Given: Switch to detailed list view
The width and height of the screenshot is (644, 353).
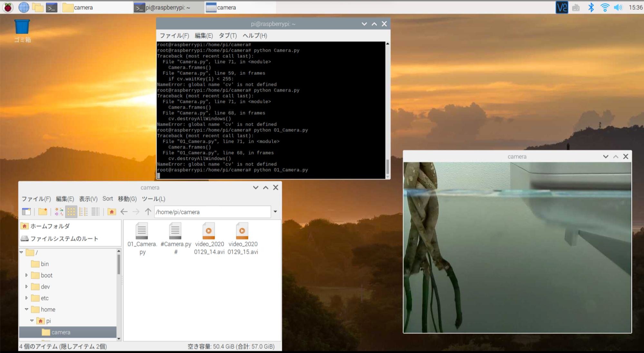Looking at the screenshot, I should pyautogui.click(x=95, y=211).
